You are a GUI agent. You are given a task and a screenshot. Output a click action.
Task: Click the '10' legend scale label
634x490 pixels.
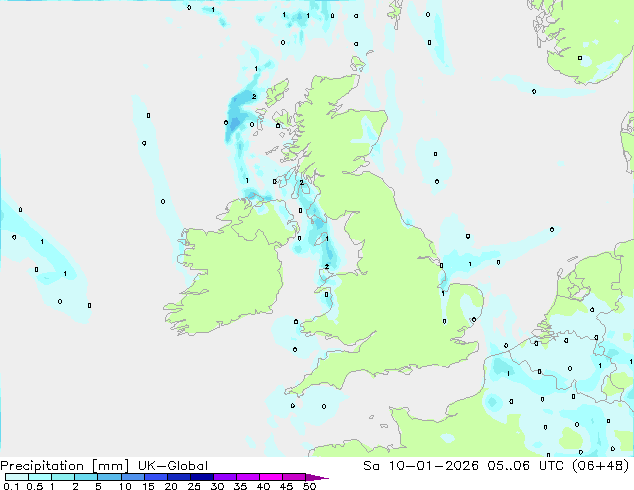tap(125, 486)
